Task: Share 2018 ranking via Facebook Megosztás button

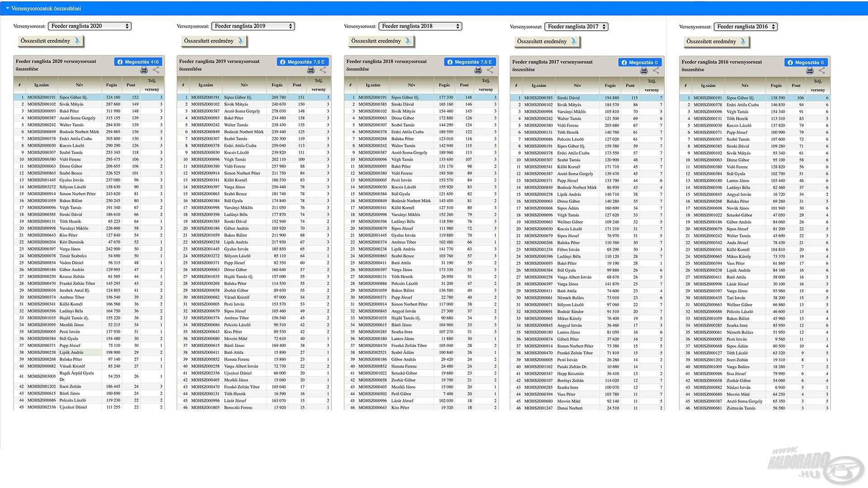Action: tap(470, 62)
